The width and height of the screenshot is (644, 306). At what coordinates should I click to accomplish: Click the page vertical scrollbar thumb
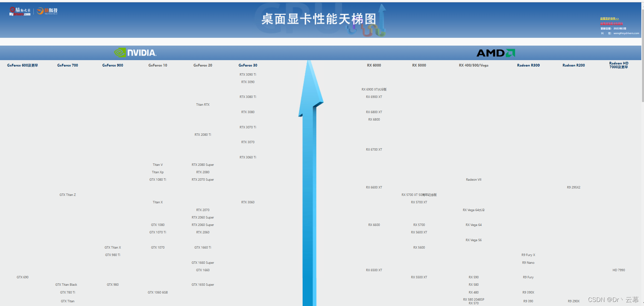642,56
